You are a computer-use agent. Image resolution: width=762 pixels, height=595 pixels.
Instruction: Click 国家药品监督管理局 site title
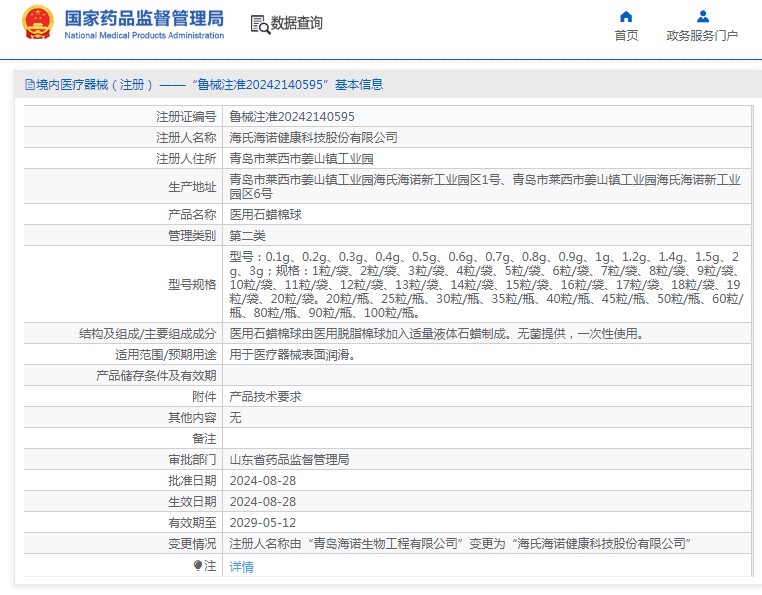pyautogui.click(x=144, y=18)
